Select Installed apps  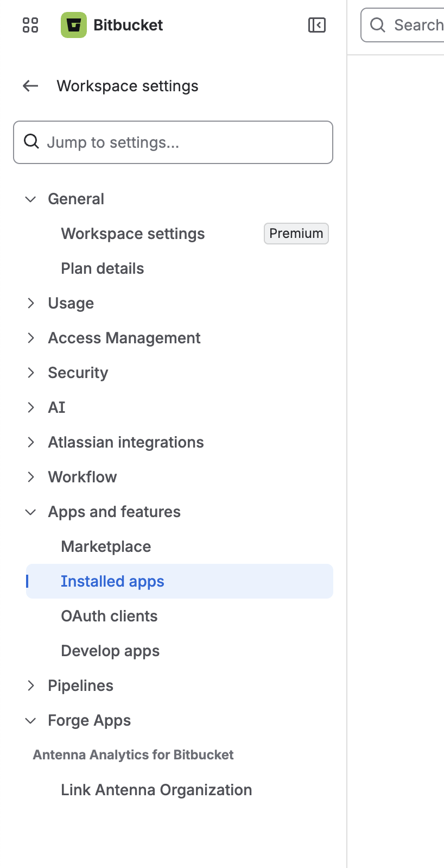[x=180, y=581]
